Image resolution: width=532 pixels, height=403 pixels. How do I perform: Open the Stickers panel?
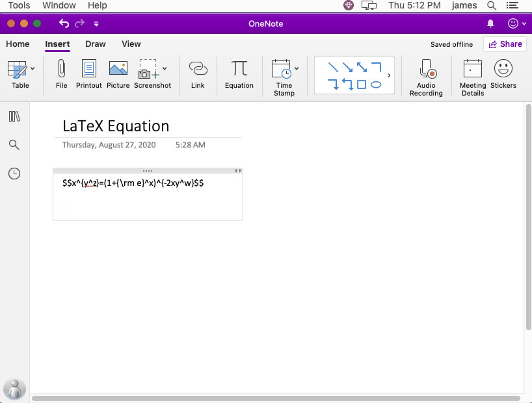(x=503, y=75)
